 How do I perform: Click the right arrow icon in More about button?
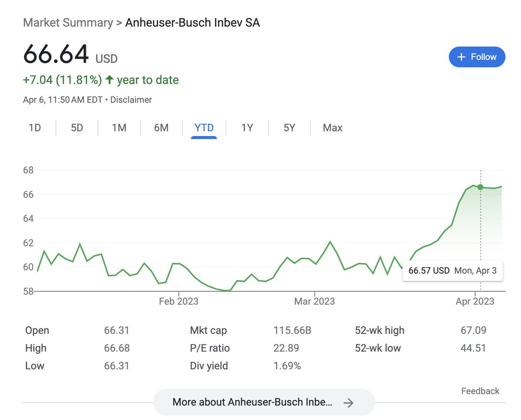348,403
